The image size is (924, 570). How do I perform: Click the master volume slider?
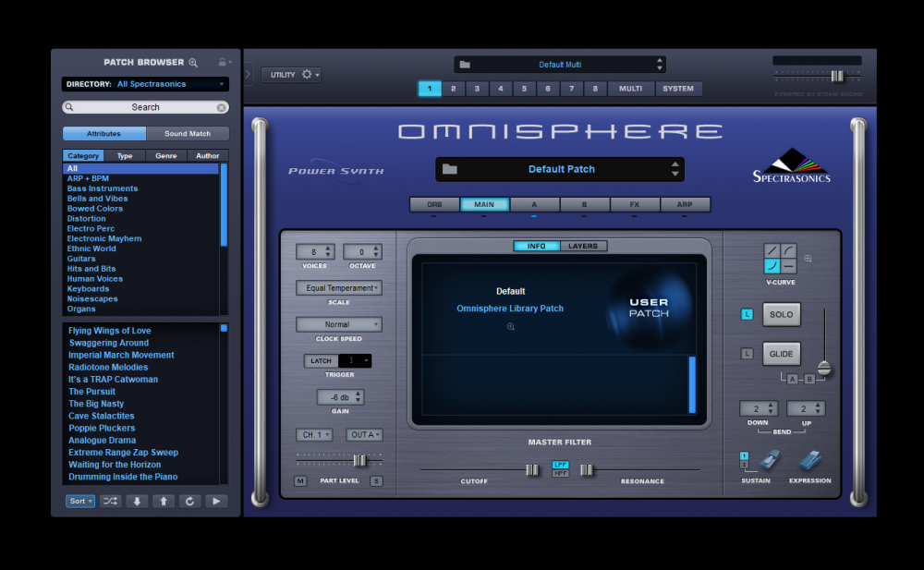point(837,76)
